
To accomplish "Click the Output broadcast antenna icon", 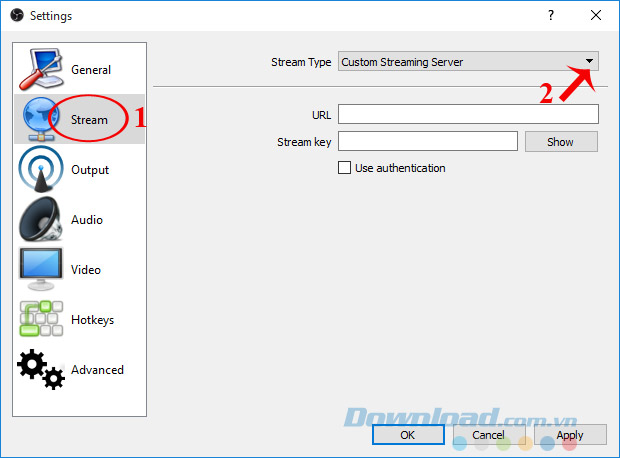I will [41, 169].
